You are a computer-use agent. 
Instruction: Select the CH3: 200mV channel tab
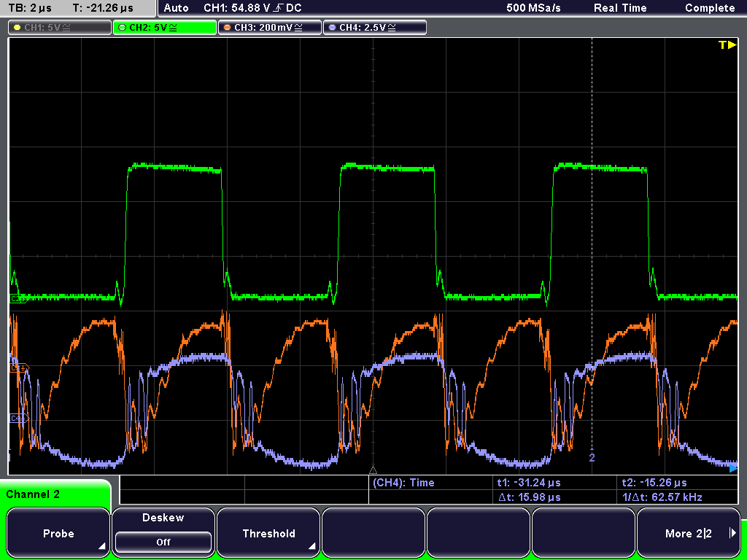270,28
